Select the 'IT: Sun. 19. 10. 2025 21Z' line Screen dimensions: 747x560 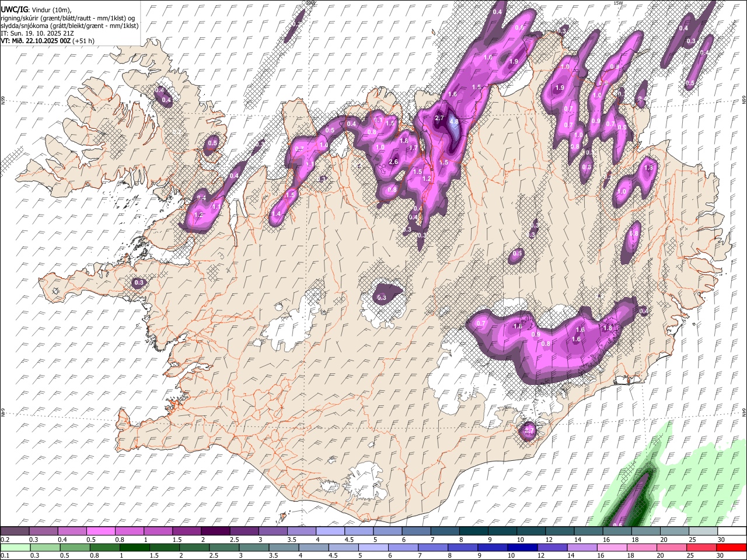pyautogui.click(x=36, y=33)
